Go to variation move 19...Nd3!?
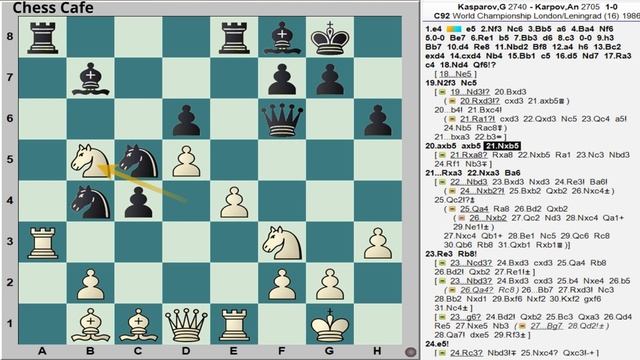Viewport: 640px width, 360px height. pyautogui.click(x=470, y=92)
